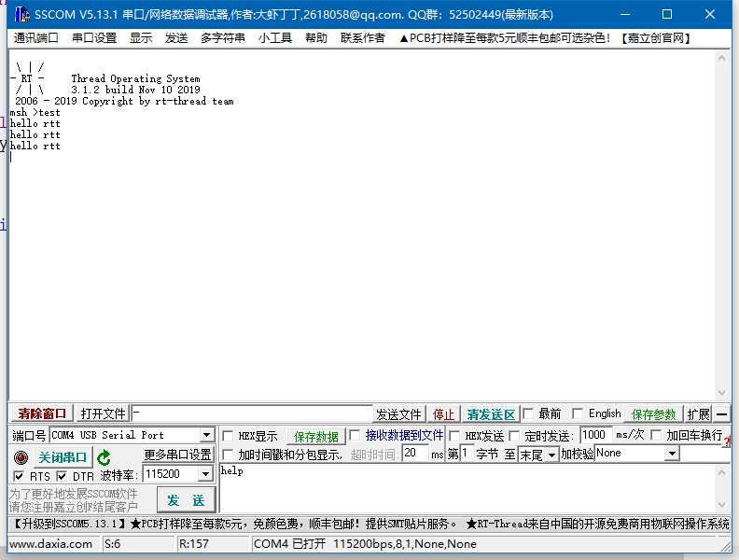The image size is (739, 560).
Task: Enable 接收数据到文件 checkbox
Action: click(x=355, y=435)
